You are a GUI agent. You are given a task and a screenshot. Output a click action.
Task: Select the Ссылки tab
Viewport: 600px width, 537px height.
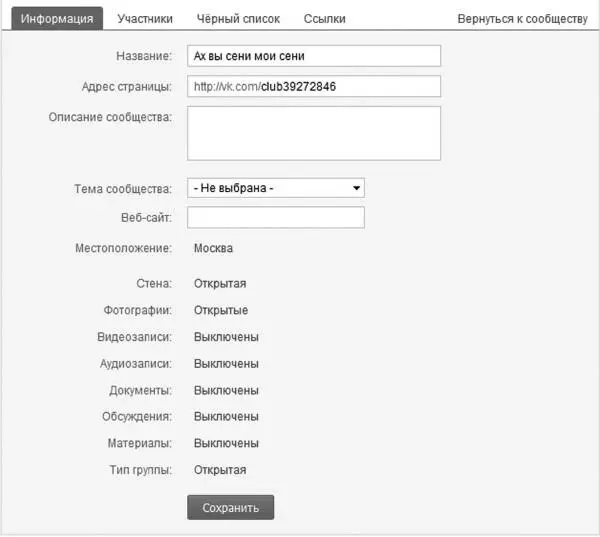tap(325, 19)
